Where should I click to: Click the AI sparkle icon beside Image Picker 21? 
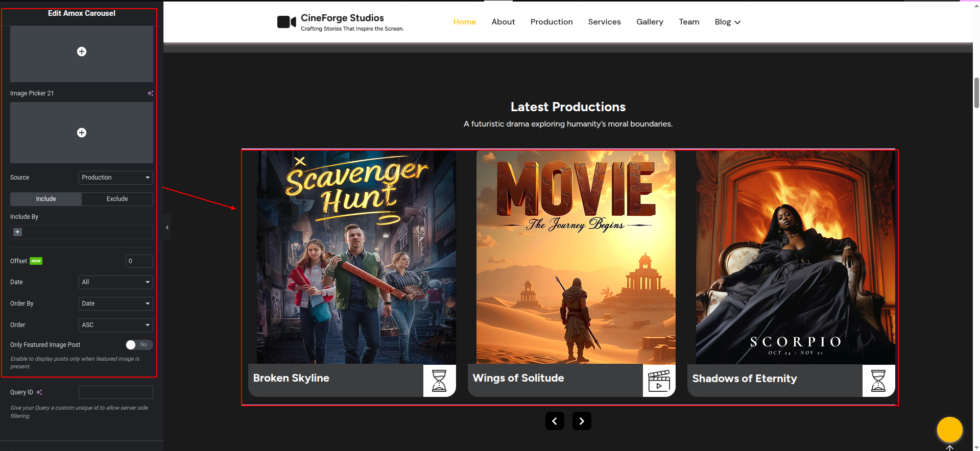click(150, 93)
